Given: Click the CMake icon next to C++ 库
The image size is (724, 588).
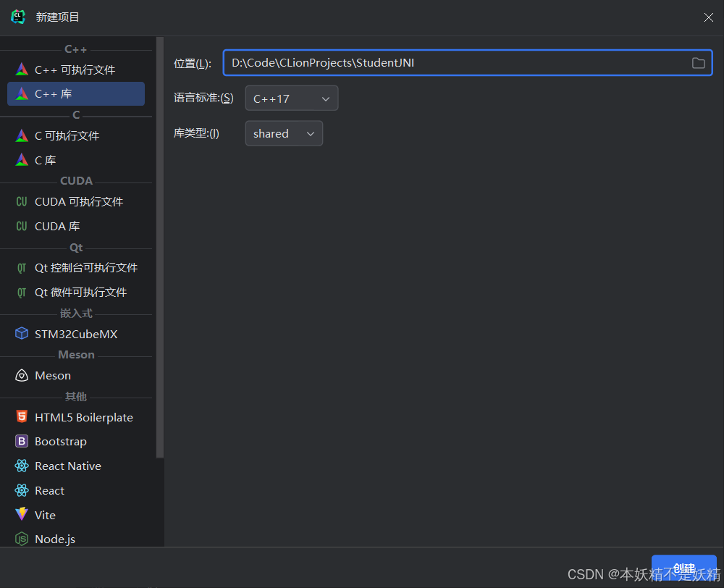Looking at the screenshot, I should [22, 93].
